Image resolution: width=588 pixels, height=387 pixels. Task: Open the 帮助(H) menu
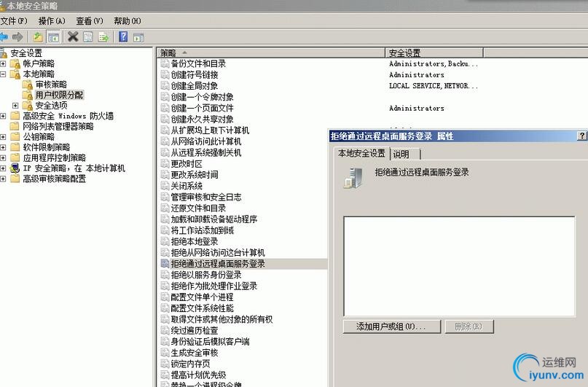click(x=128, y=21)
